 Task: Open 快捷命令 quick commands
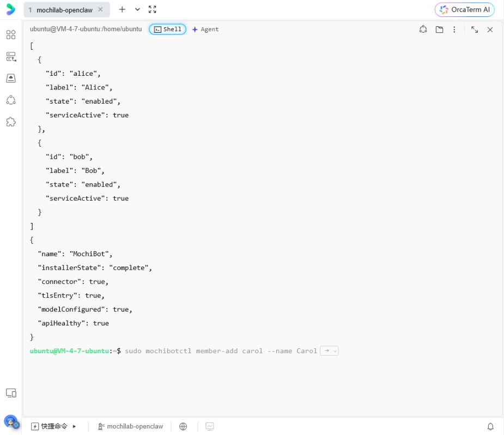click(x=50, y=426)
